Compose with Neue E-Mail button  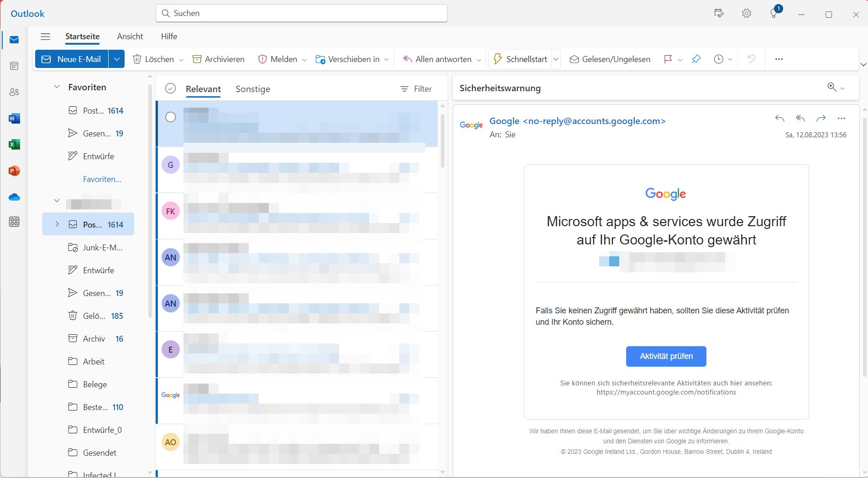[x=72, y=59]
